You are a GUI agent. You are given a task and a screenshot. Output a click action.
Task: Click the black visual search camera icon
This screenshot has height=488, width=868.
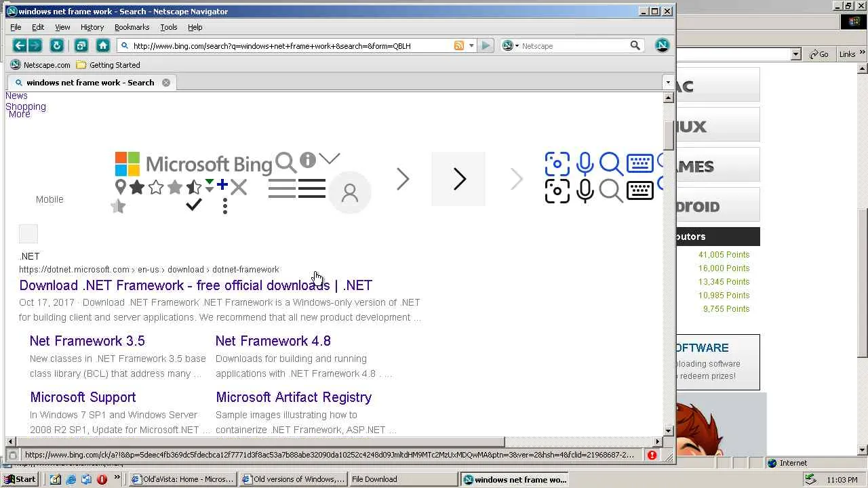[x=557, y=191]
